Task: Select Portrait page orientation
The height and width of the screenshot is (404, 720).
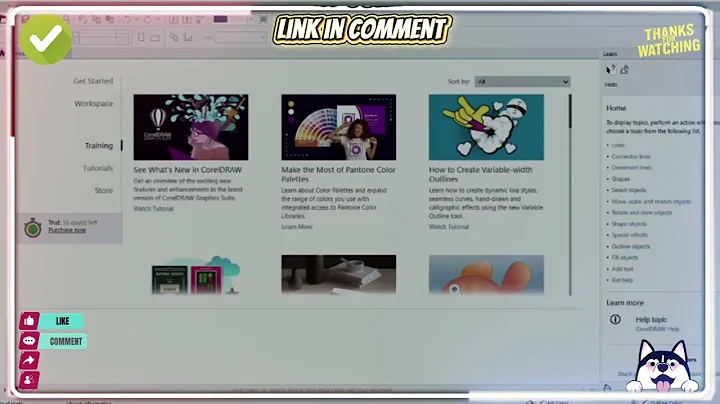Action: click(141, 38)
